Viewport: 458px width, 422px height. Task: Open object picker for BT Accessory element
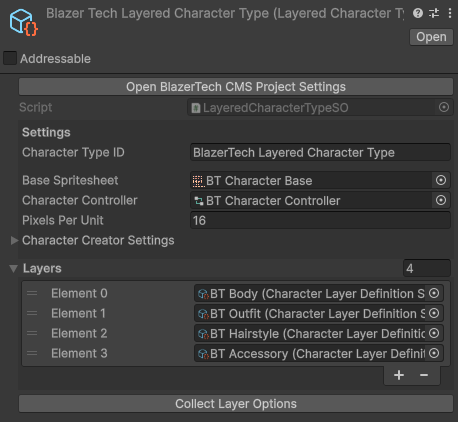pos(434,353)
